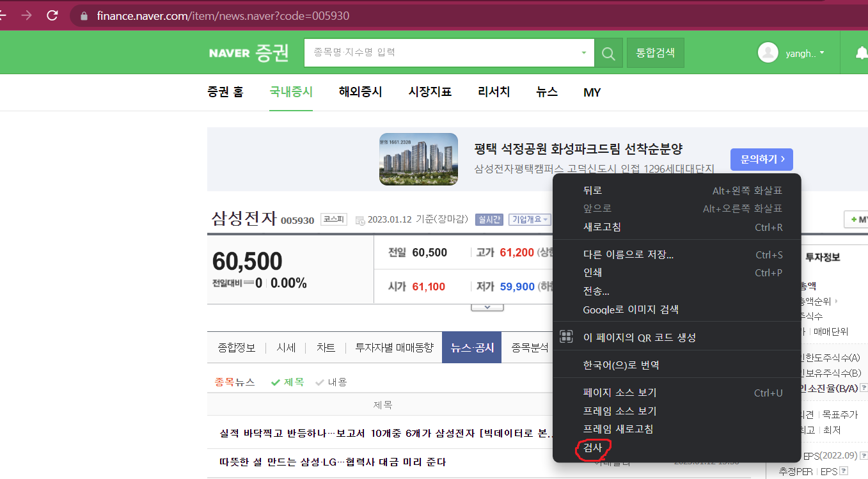Select 검사 in the context menu

[x=592, y=448]
